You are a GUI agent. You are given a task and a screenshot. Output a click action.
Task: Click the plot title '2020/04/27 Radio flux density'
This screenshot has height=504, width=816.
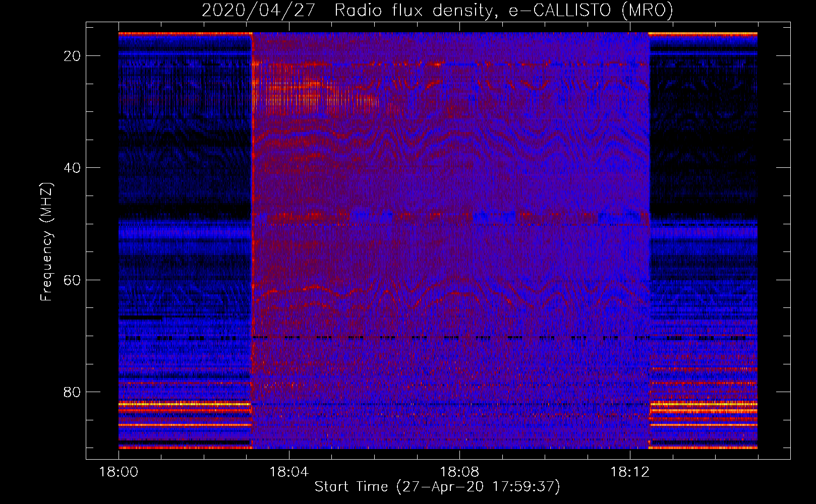[x=437, y=10]
